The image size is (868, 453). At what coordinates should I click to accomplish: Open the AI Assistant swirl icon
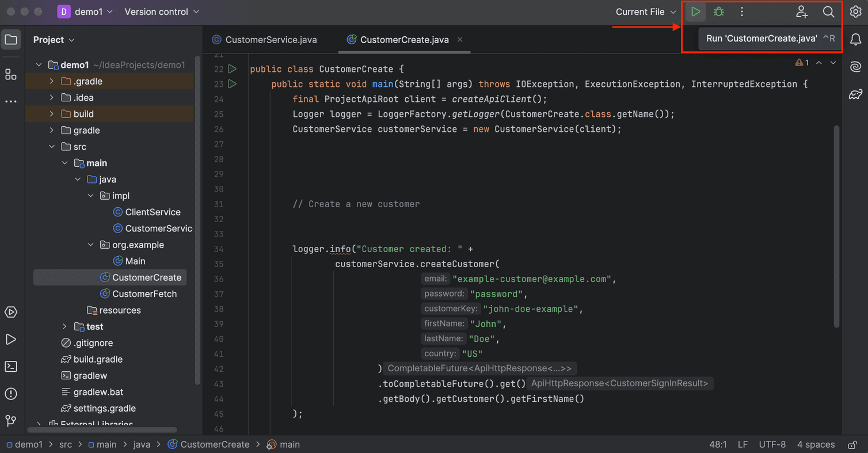[855, 67]
